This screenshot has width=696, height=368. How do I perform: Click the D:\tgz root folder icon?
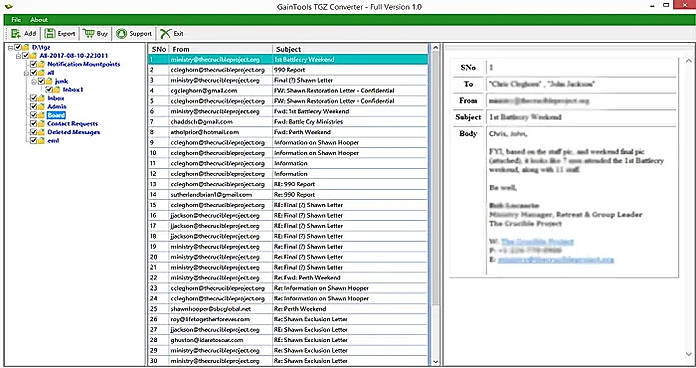coord(25,47)
